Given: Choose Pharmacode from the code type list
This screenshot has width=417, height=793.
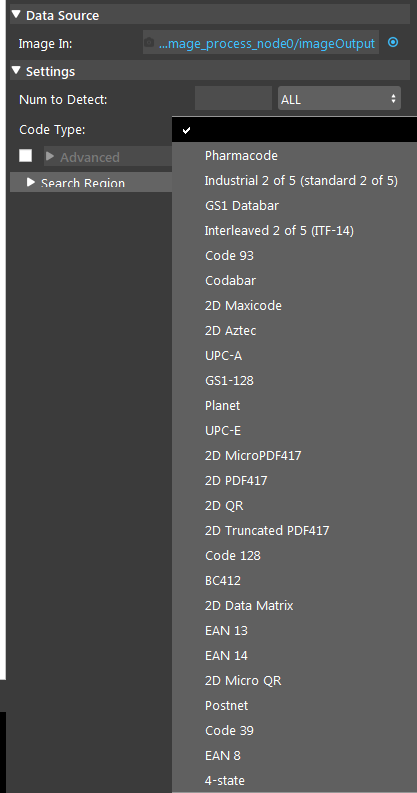Looking at the screenshot, I should point(241,156).
